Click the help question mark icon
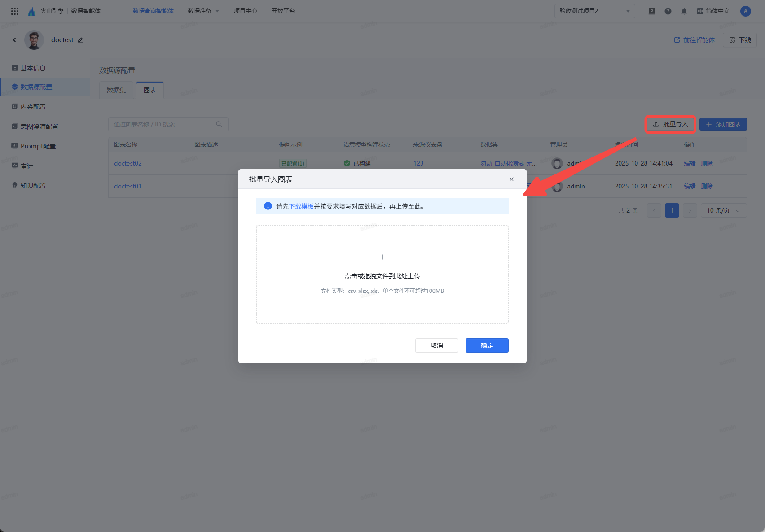This screenshot has width=765, height=532. click(x=668, y=11)
